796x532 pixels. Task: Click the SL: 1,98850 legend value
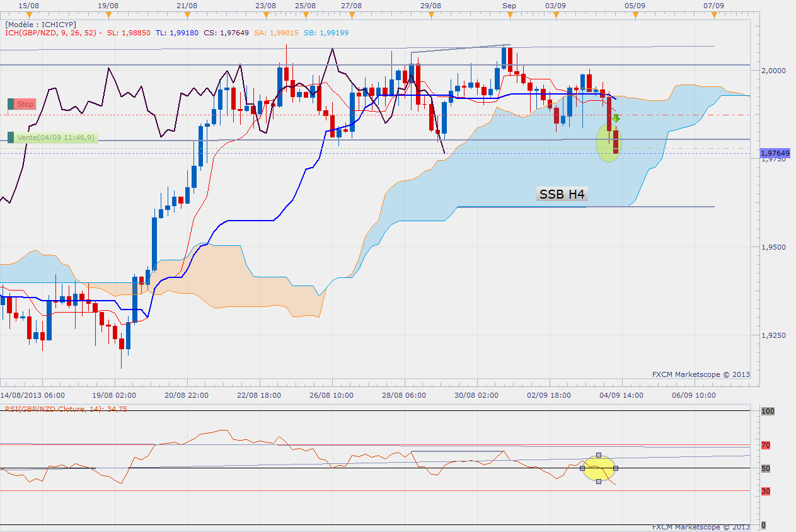point(129,33)
